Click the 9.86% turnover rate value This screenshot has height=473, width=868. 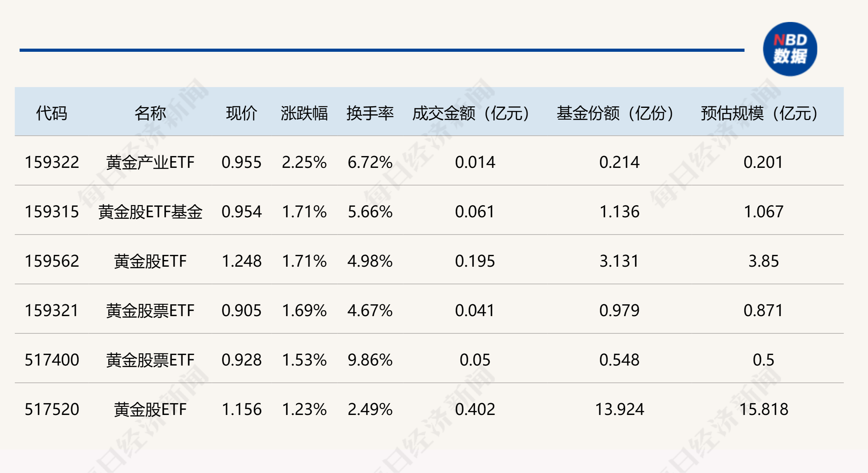(x=370, y=360)
